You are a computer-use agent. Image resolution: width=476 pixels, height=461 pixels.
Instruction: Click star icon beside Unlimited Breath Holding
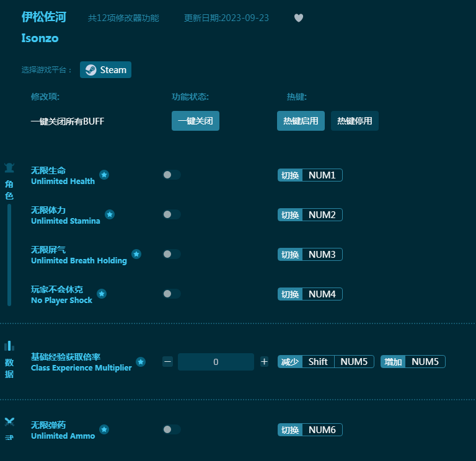[x=136, y=254]
